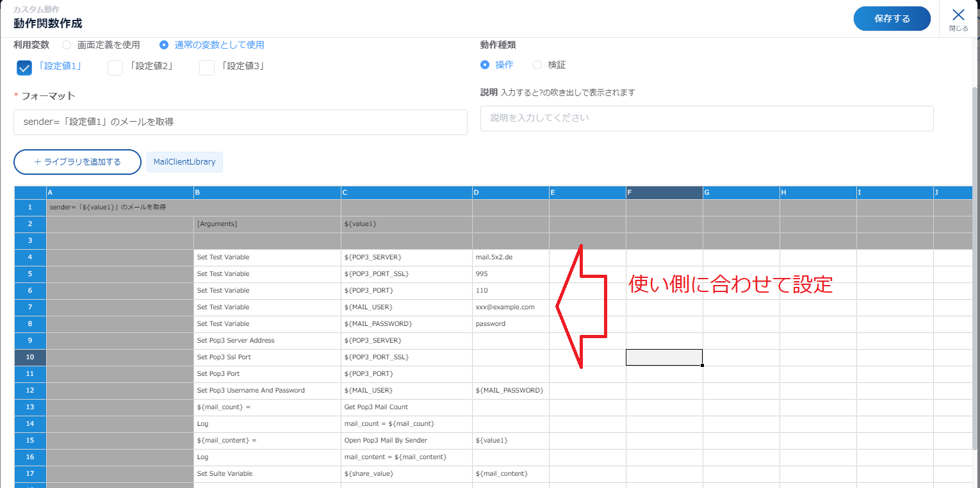Click the ${share_value} cell

(407, 474)
